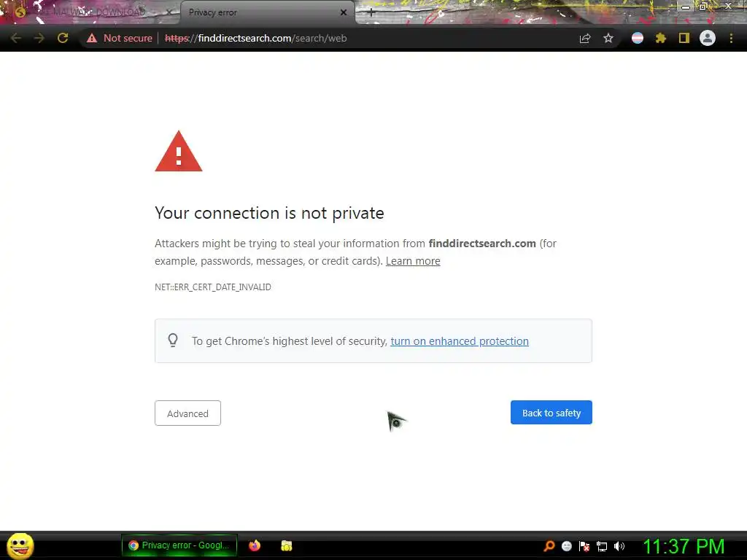Image resolution: width=747 pixels, height=560 pixels.
Task: Click the 11:37 PM taskbar clock
Action: tap(684, 546)
